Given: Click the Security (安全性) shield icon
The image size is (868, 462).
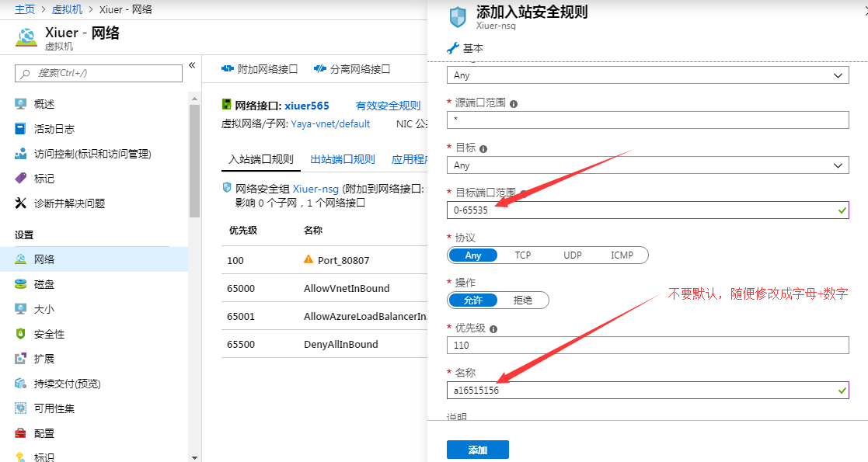Looking at the screenshot, I should (x=20, y=334).
